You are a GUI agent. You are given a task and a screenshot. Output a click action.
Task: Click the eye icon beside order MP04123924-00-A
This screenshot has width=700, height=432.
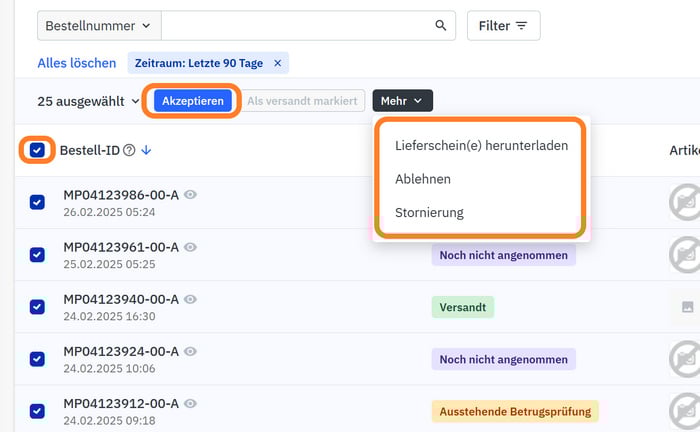coord(190,351)
